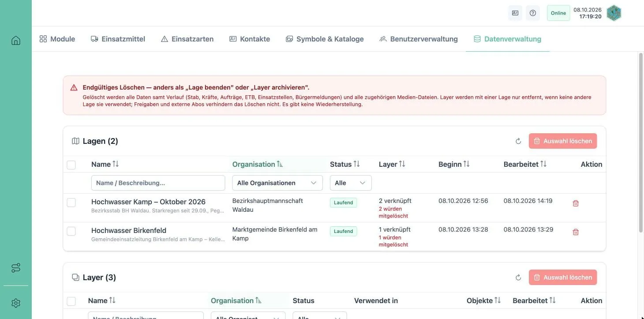Sort Lagen by the Layer column
This screenshot has height=319, width=644.
coord(392,164)
